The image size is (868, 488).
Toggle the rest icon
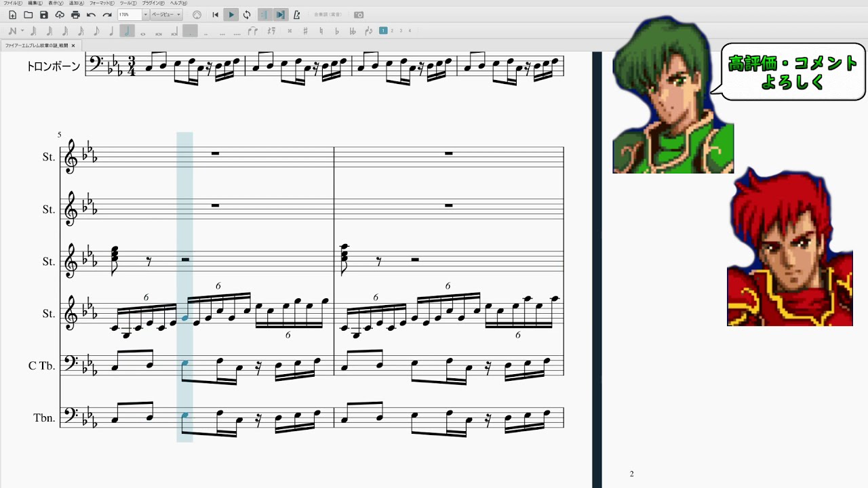272,31
